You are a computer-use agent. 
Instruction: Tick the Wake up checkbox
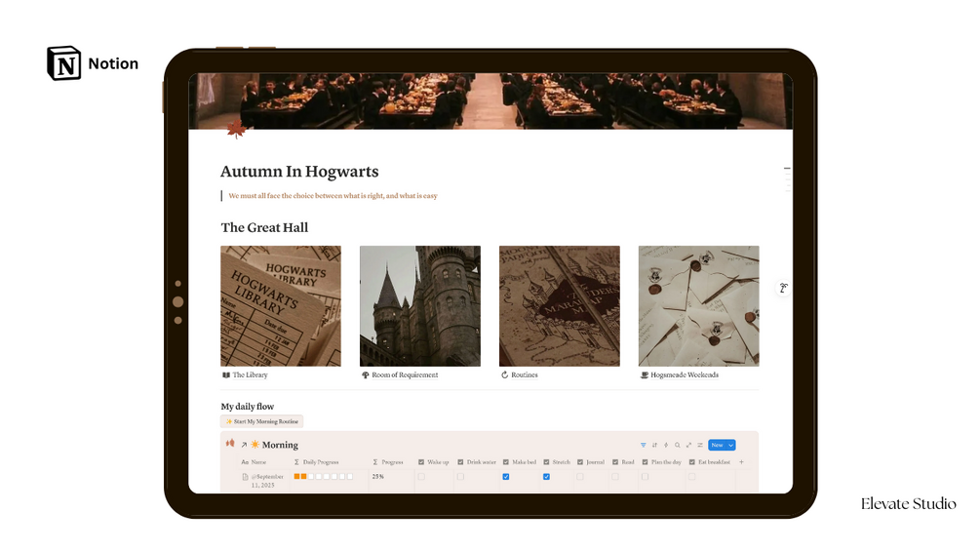tap(421, 477)
